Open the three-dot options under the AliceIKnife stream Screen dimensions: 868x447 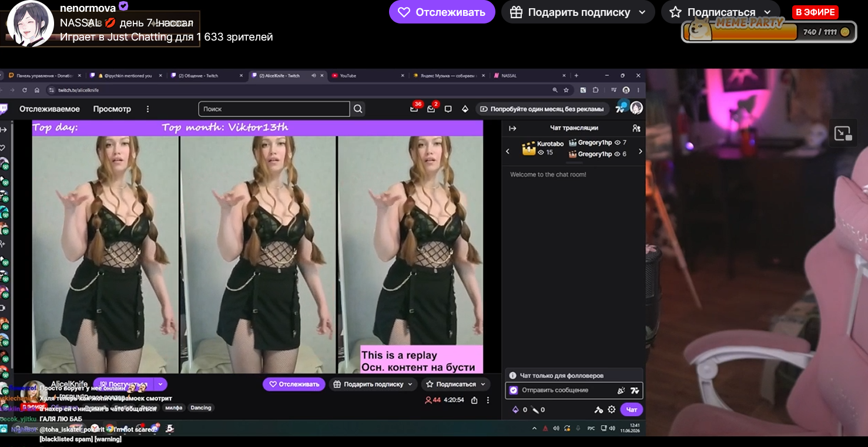pos(488,400)
